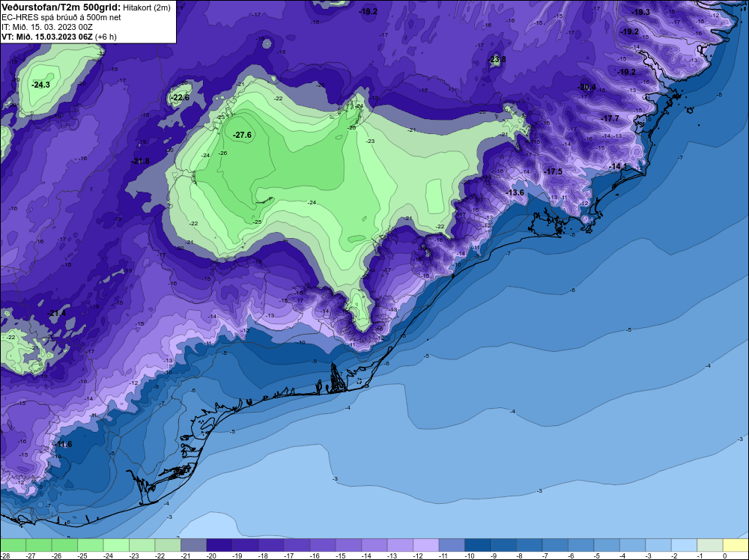Click the -18 legend scale label
This screenshot has width=749, height=560.
[264, 556]
